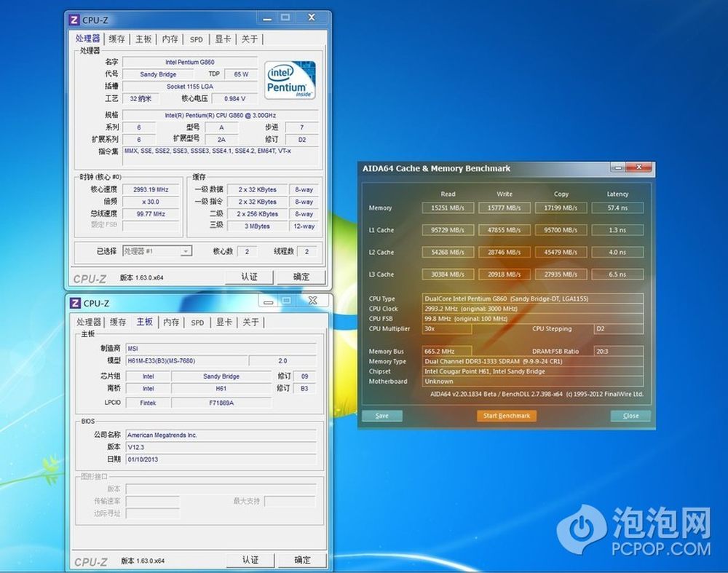Click the Fintek LPCIO vendor field
Screen dimensions: 728x573
(148, 403)
